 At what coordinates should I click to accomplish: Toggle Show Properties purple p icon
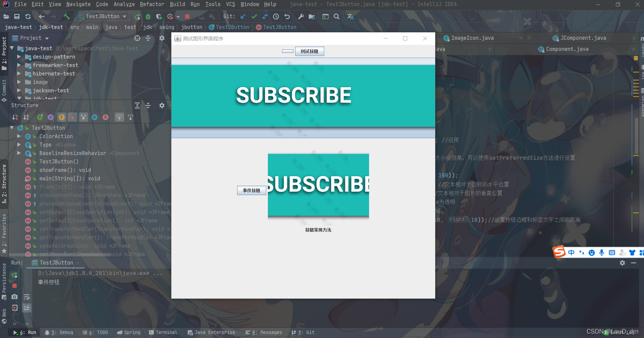pyautogui.click(x=51, y=117)
